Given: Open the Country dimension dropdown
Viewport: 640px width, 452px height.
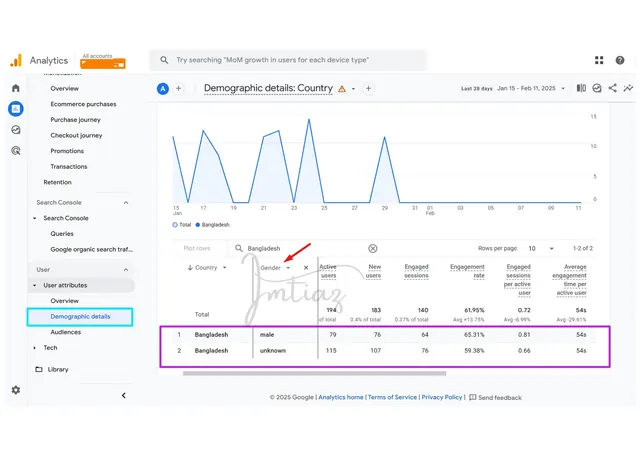Looking at the screenshot, I should click(x=224, y=268).
